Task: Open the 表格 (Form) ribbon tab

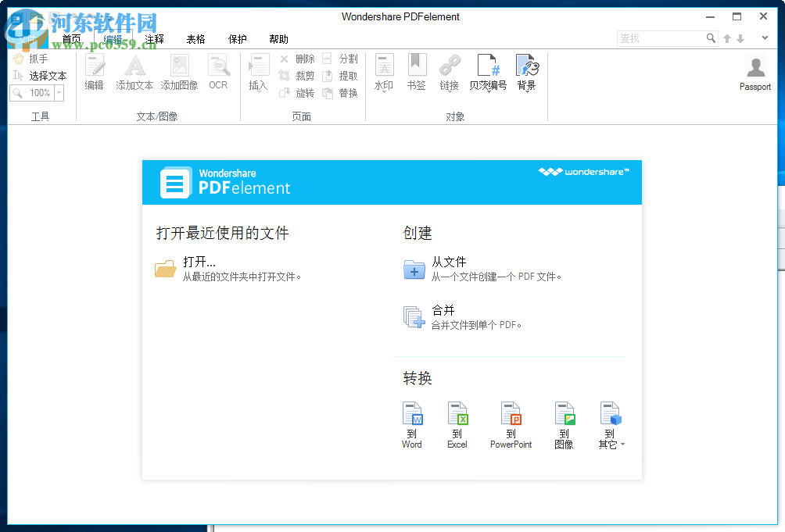Action: pos(195,39)
